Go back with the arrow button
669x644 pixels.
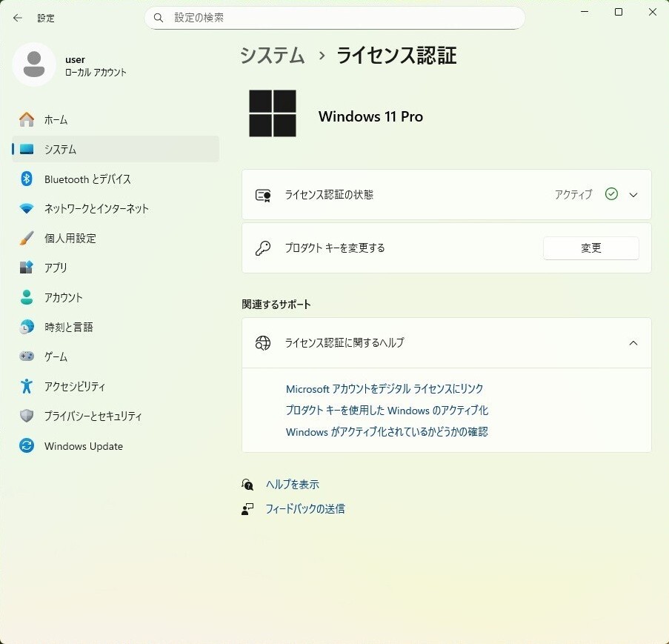(18, 18)
